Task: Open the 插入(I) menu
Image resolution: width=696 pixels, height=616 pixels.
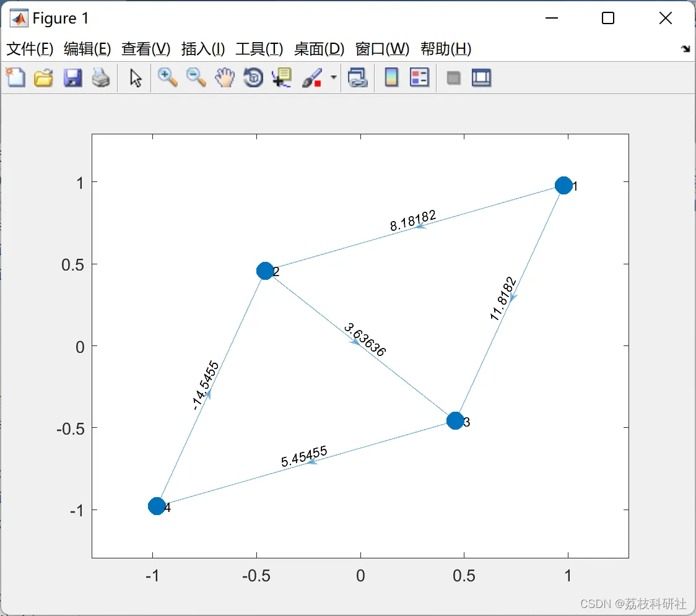Action: coord(203,49)
